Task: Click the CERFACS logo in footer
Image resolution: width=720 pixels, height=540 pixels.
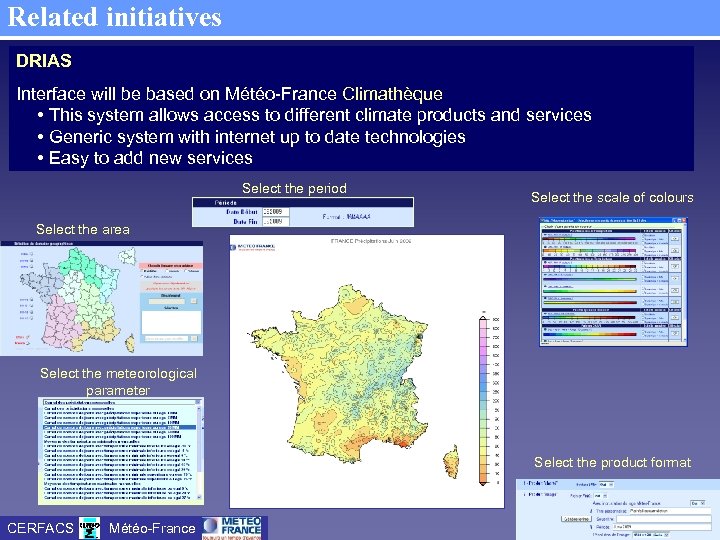Action: [89, 528]
